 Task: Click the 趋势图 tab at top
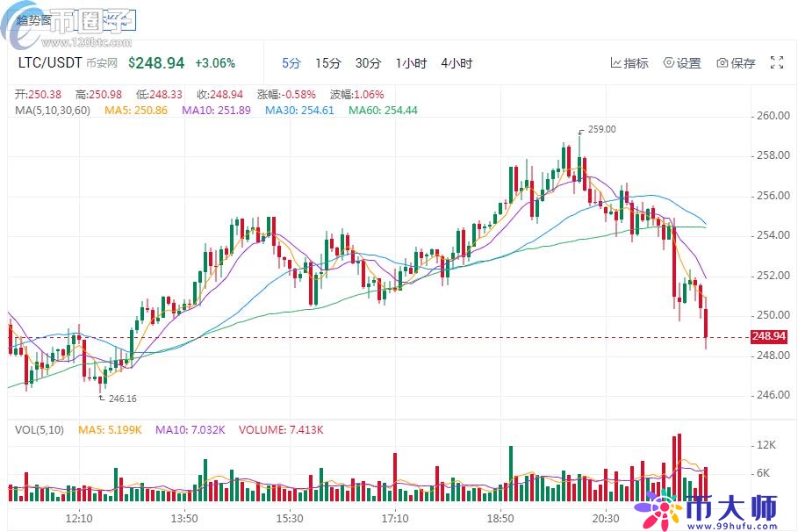click(35, 18)
